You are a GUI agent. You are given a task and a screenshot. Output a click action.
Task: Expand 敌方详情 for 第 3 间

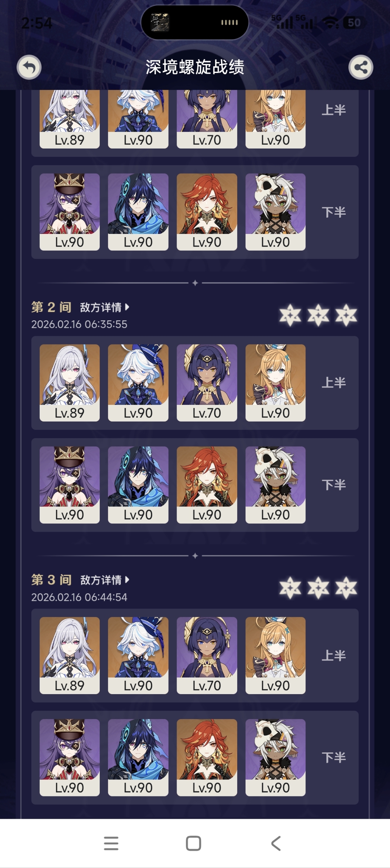coord(104,580)
